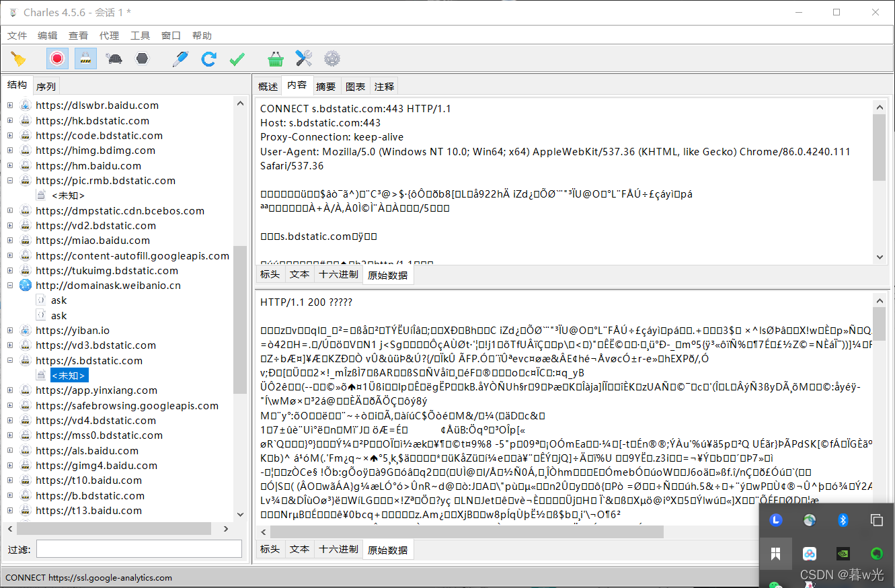Click the globe network tray icon
Image resolution: width=895 pixels, height=588 pixels.
810,519
